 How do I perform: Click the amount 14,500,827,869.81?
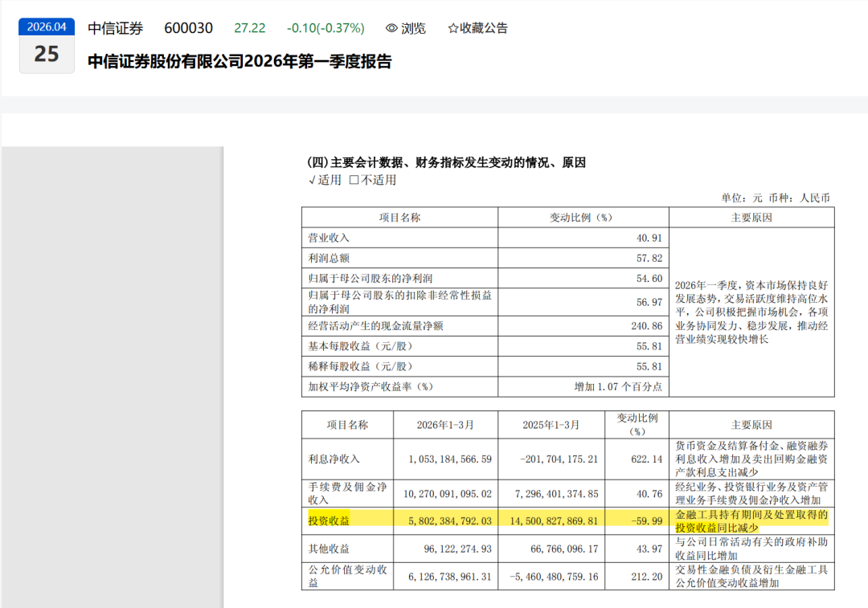coord(554,521)
